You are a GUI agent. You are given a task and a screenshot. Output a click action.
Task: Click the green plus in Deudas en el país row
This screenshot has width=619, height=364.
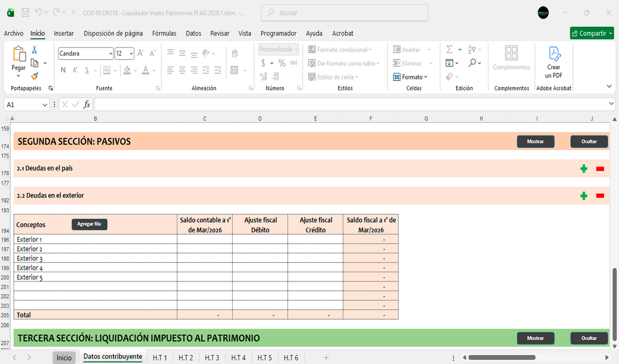point(584,169)
